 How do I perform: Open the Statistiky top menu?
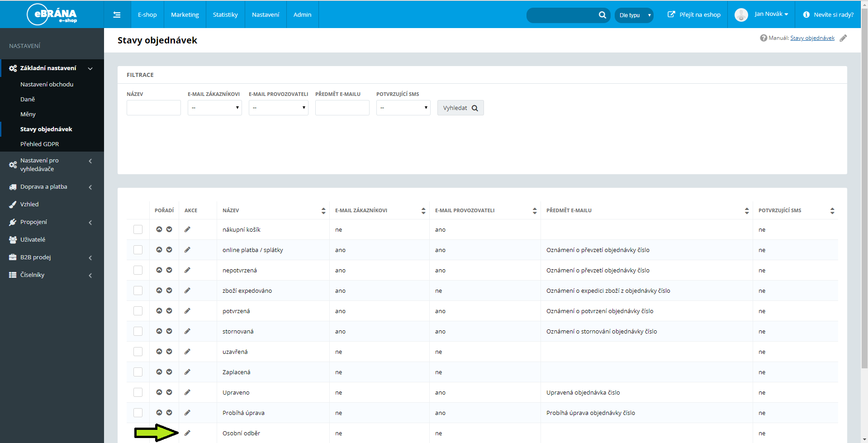225,14
